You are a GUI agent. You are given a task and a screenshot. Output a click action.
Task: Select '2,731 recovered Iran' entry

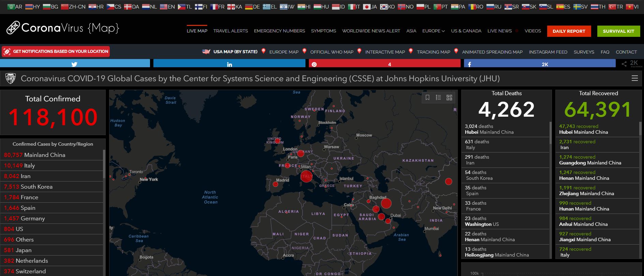click(598, 145)
